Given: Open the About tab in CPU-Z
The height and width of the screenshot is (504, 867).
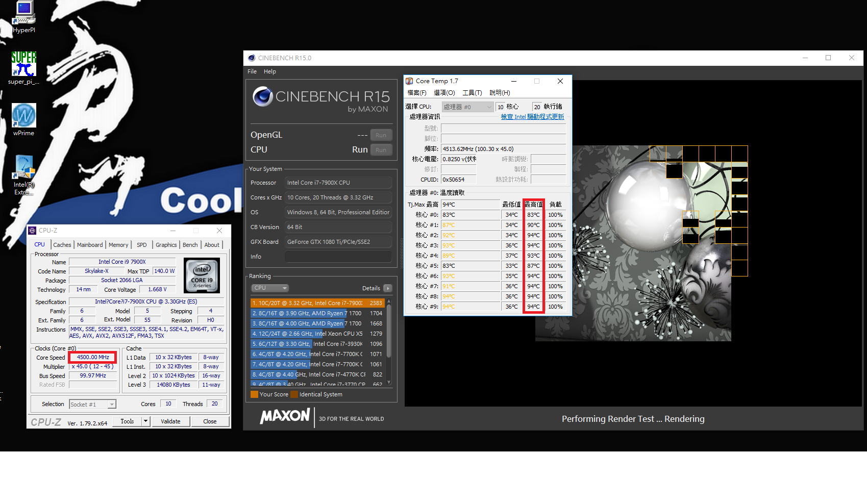Looking at the screenshot, I should pos(212,245).
